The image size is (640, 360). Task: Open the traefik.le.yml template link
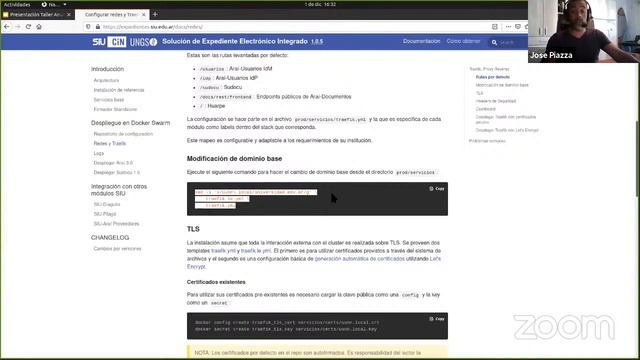256,251
